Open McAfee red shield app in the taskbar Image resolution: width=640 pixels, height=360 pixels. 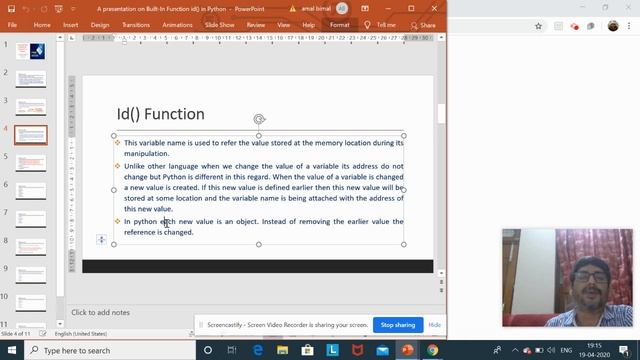[x=358, y=350]
